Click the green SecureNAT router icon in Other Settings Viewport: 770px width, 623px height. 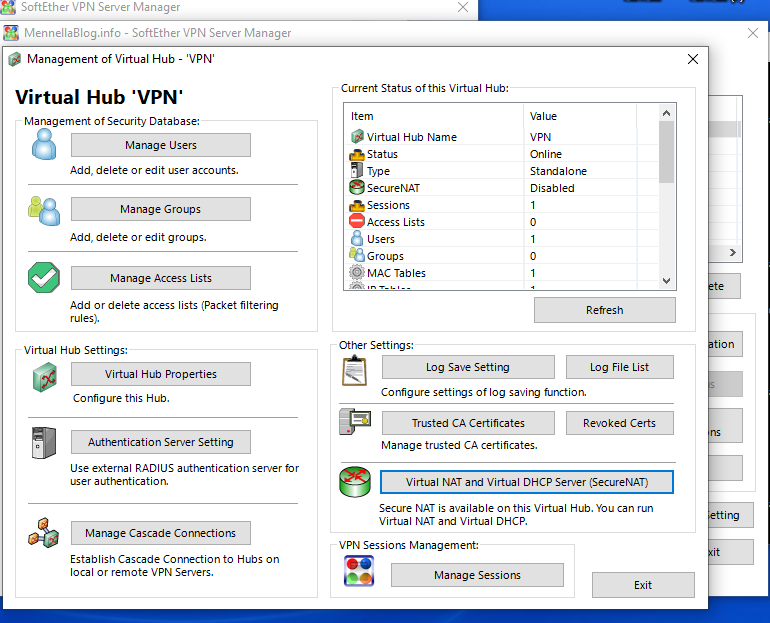pyautogui.click(x=355, y=482)
